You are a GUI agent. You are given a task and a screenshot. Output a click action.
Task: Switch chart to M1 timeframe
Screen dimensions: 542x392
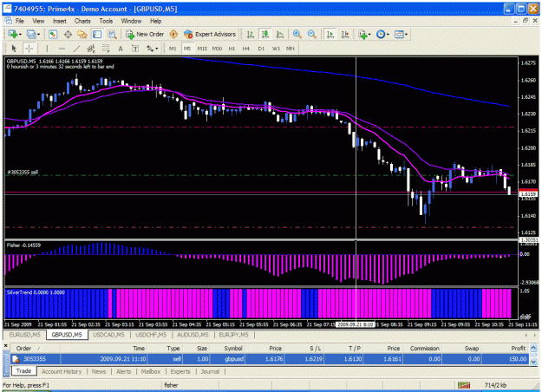click(x=173, y=49)
